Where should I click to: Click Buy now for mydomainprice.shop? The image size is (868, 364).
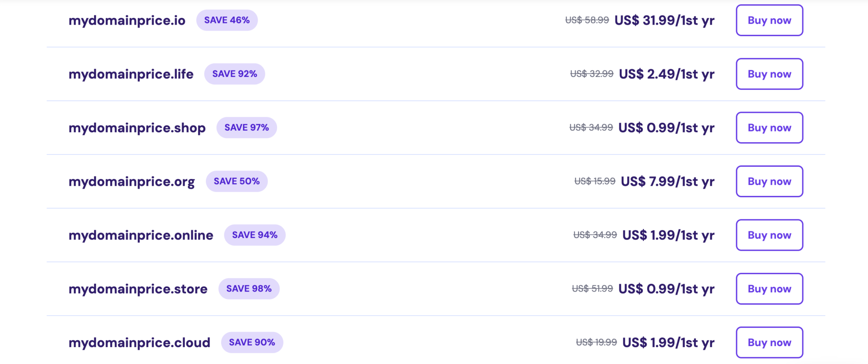pyautogui.click(x=769, y=128)
